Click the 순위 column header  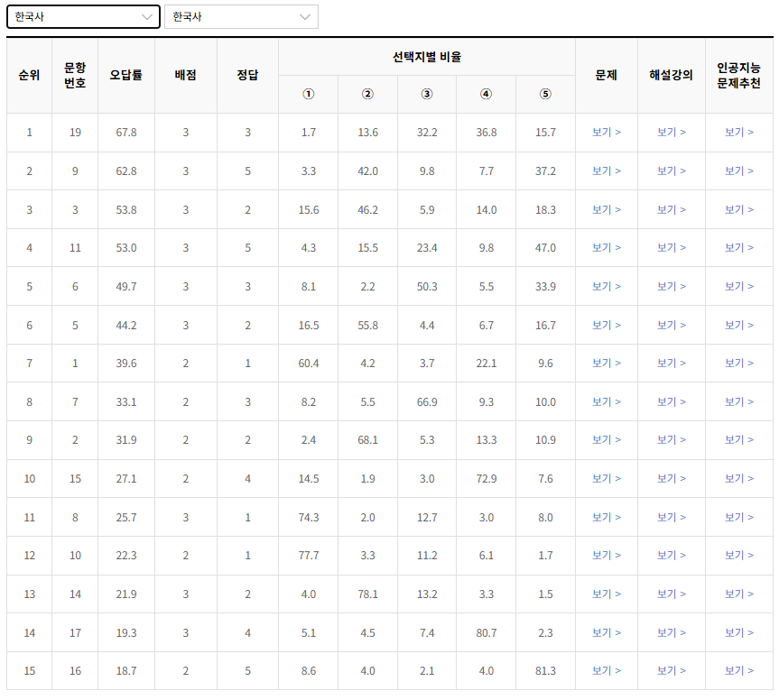[x=29, y=76]
